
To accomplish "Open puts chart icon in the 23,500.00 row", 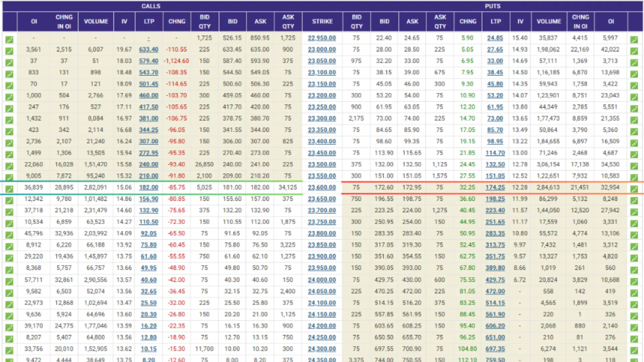I will (634, 166).
